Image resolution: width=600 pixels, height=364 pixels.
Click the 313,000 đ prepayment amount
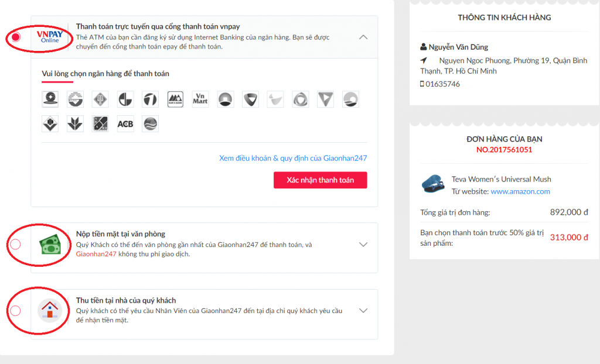click(569, 238)
